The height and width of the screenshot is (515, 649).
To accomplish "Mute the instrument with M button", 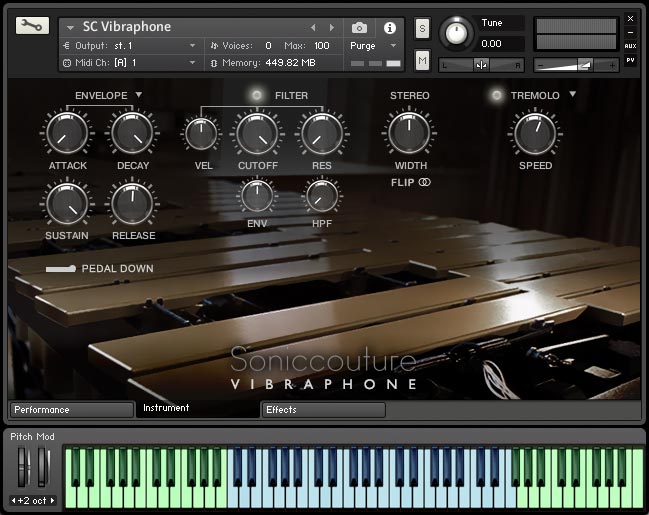I will tap(422, 61).
